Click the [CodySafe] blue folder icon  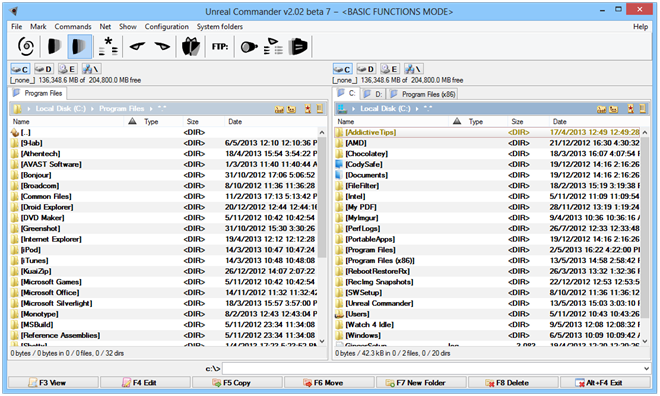(x=339, y=164)
